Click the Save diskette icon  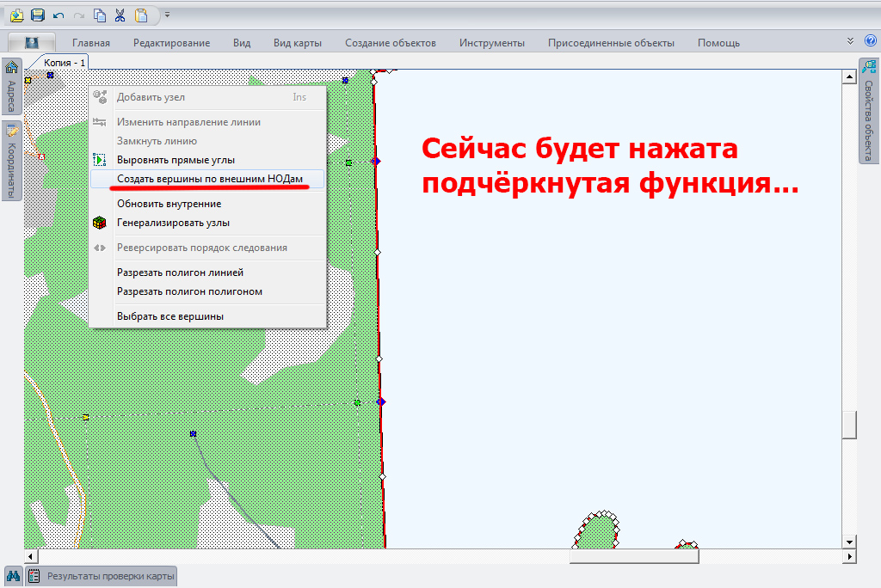tap(37, 15)
